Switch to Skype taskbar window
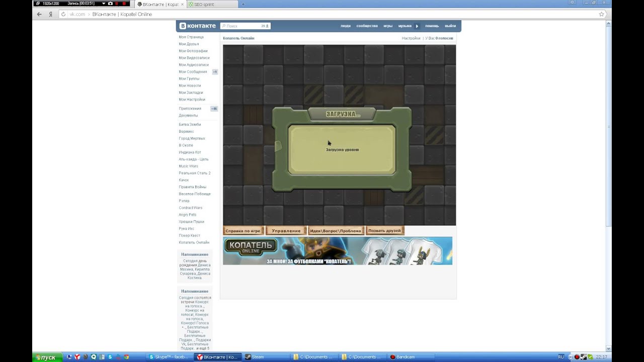The width and height of the screenshot is (644, 362). [x=170, y=357]
